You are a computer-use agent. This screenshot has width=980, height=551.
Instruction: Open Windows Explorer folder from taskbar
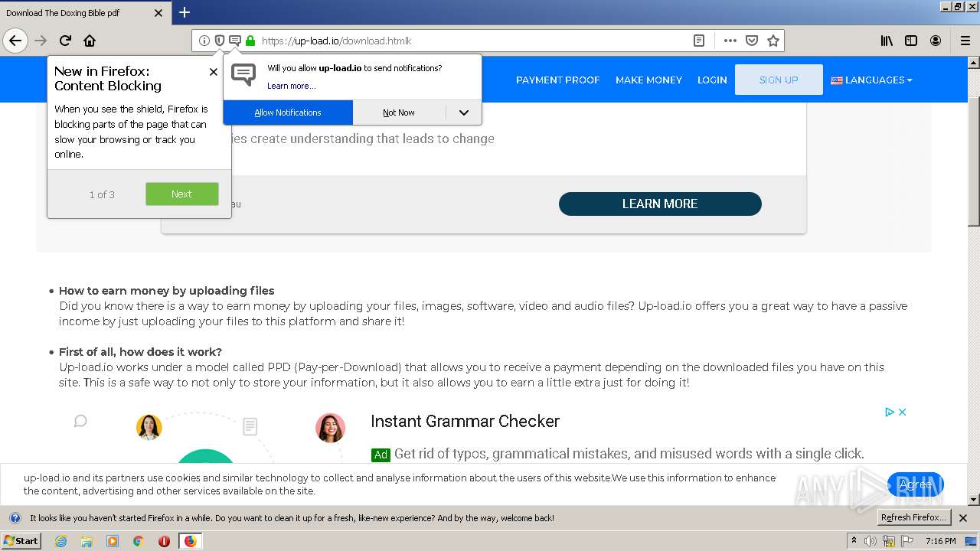[x=87, y=541]
